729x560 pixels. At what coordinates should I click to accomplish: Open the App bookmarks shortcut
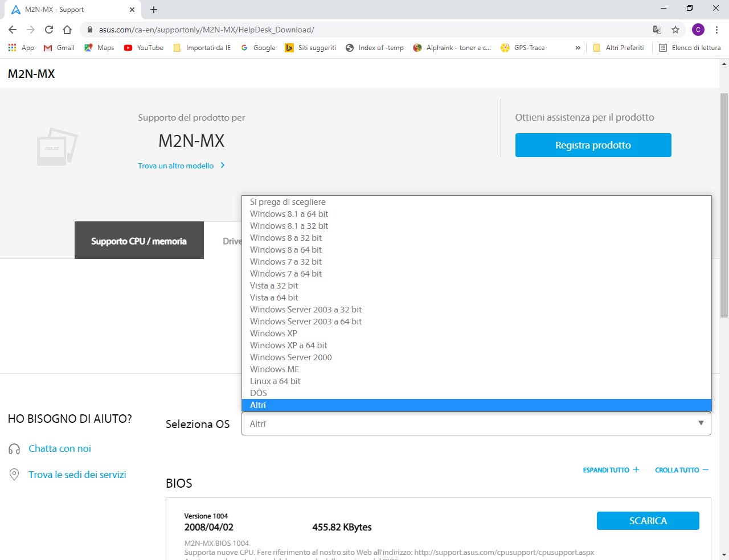(x=21, y=48)
